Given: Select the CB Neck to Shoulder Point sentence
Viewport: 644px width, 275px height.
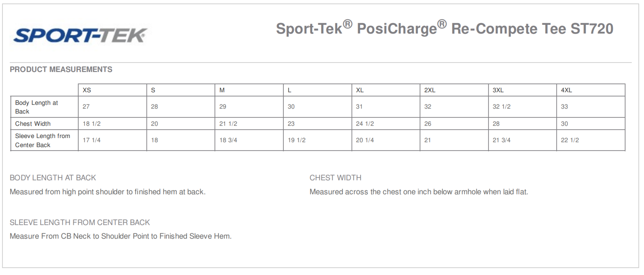Looking at the screenshot, I should point(121,236).
